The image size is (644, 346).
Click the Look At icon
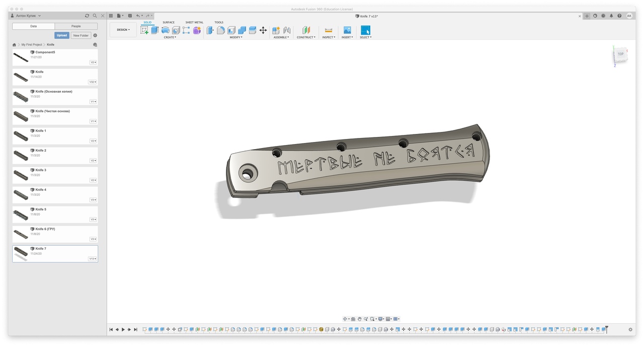coord(353,319)
